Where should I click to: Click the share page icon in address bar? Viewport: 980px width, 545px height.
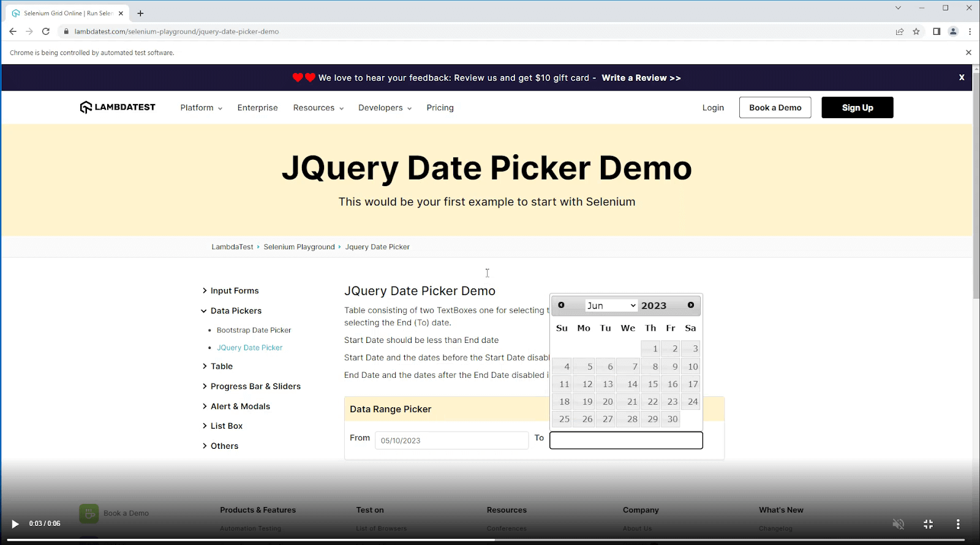pos(899,31)
